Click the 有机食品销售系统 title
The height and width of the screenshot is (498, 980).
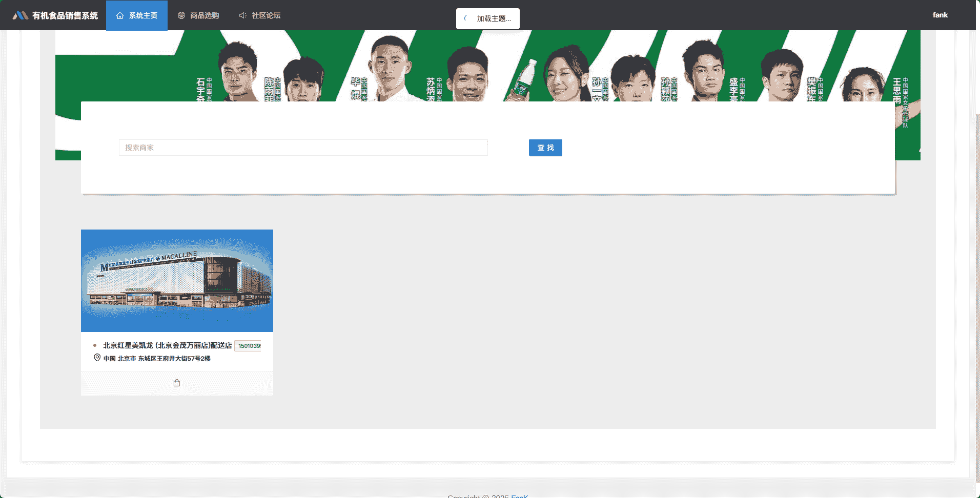click(x=65, y=15)
